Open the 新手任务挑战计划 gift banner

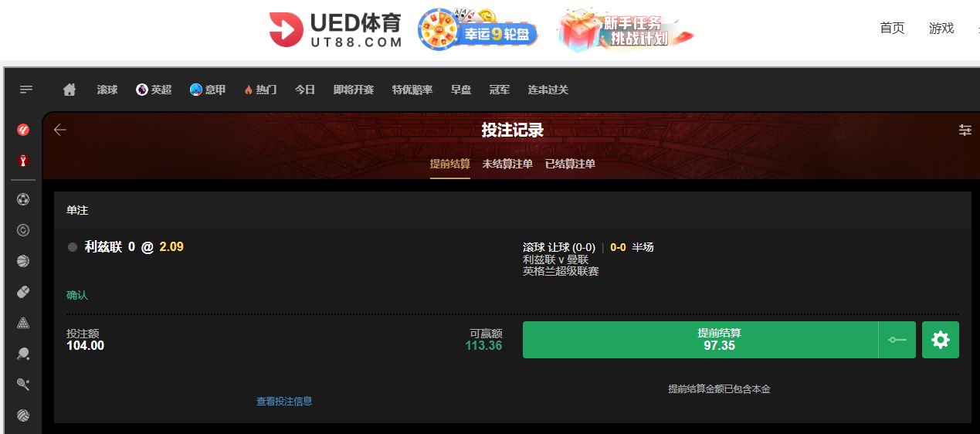coord(626,31)
